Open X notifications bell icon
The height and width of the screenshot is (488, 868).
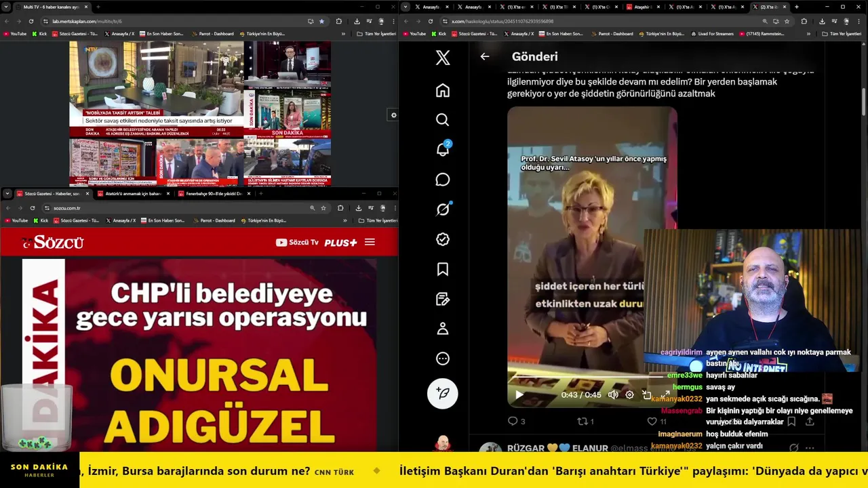pos(443,149)
